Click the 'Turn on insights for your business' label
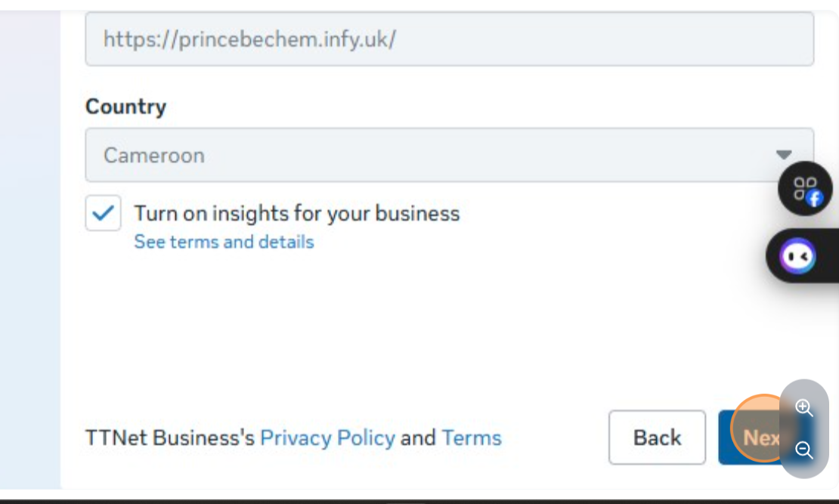Screen dimensions: 839x504 (296, 213)
